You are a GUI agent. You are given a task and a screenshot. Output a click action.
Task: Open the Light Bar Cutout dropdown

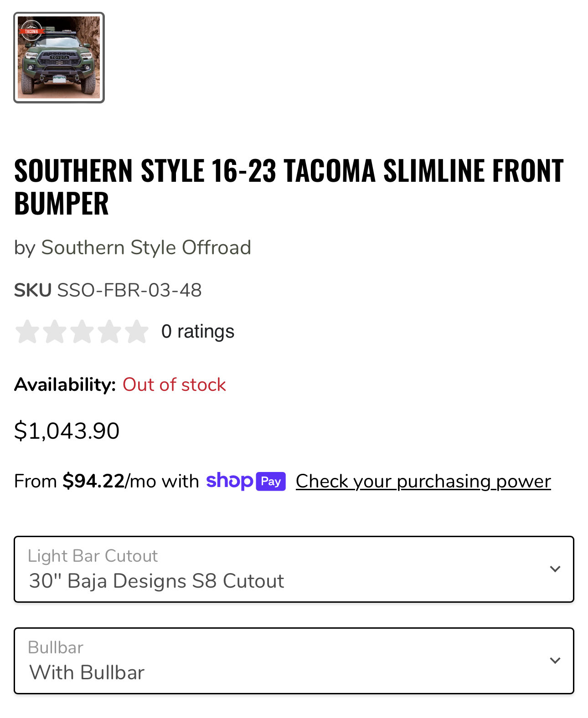click(x=294, y=569)
